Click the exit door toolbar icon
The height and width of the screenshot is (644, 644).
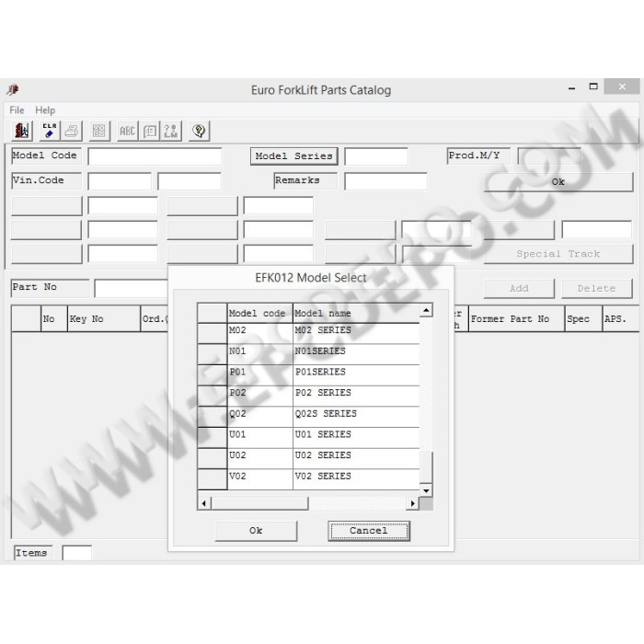(22, 131)
